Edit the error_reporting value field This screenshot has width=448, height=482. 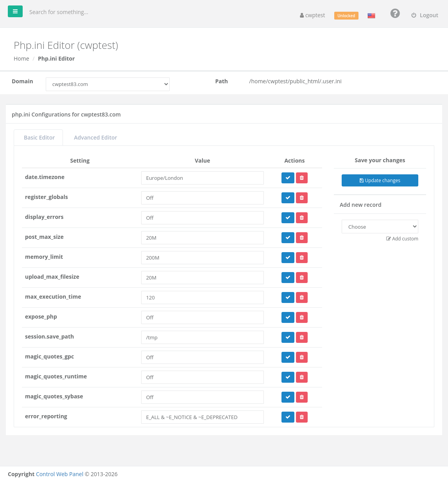[x=202, y=417]
